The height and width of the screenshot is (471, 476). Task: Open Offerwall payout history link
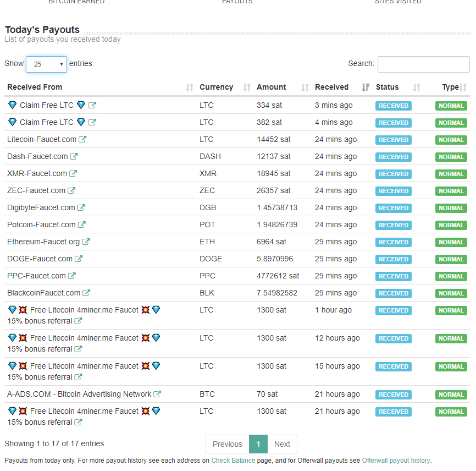396,461
